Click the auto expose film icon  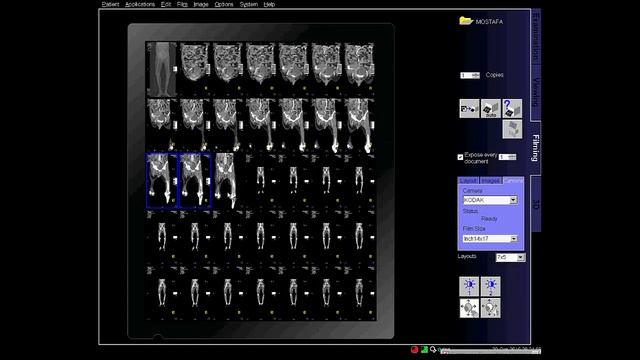[x=491, y=108]
